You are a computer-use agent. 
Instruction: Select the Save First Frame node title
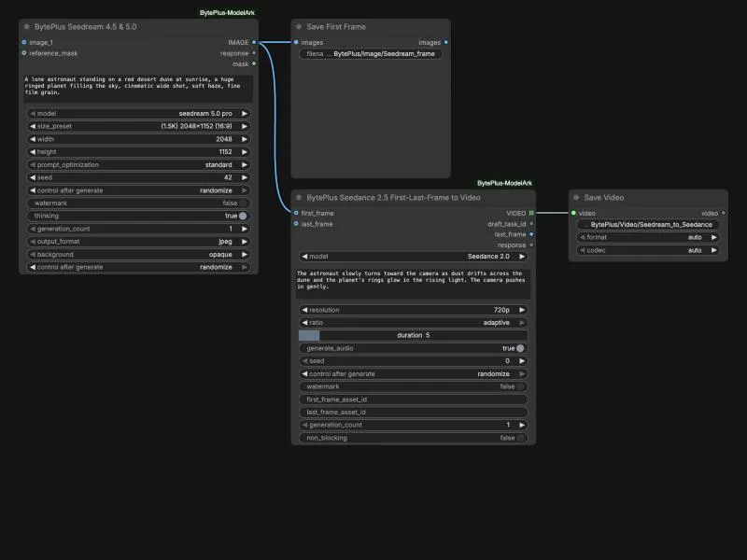[336, 27]
